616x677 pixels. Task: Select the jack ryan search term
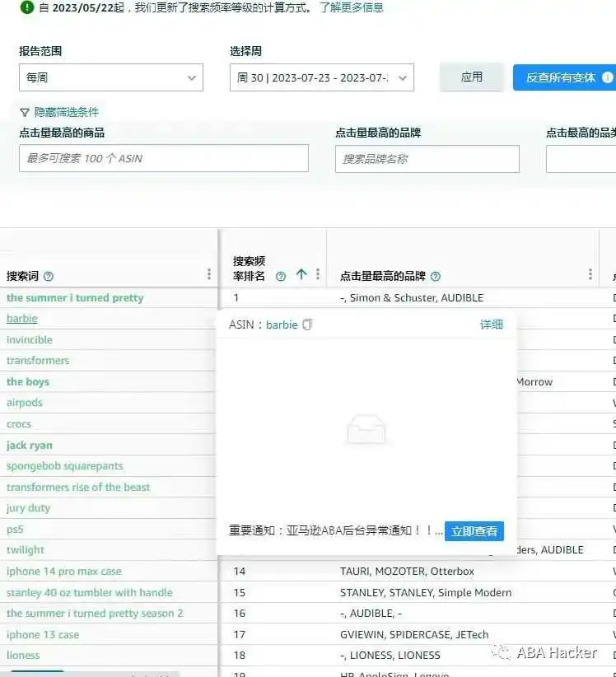pyautogui.click(x=29, y=445)
